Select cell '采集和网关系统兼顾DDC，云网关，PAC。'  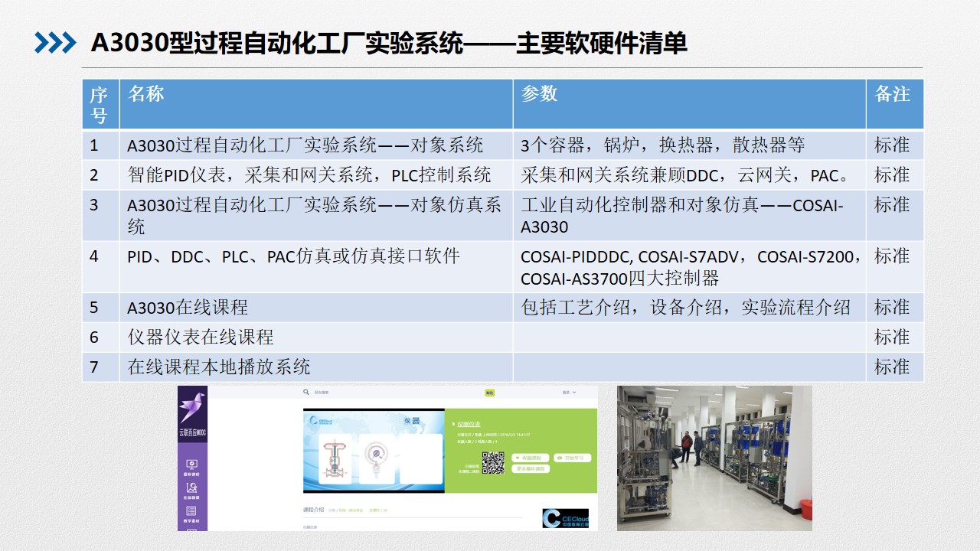[x=689, y=175]
